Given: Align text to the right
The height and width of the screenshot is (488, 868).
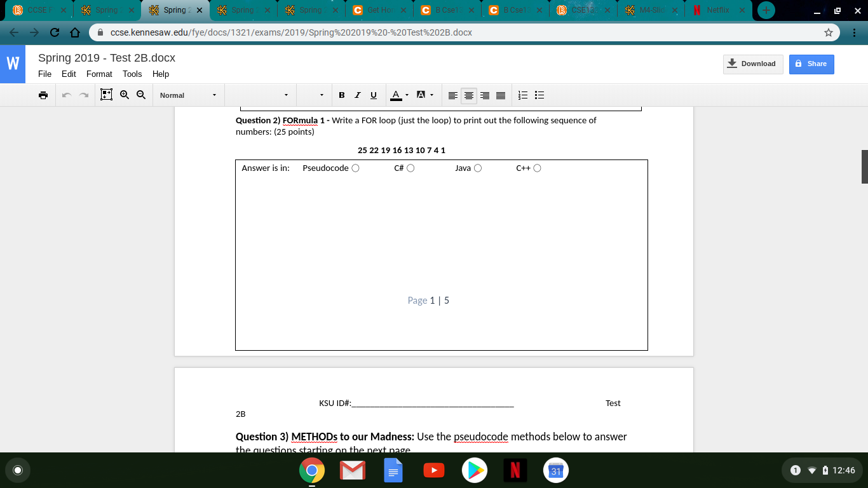Looking at the screenshot, I should click(485, 95).
